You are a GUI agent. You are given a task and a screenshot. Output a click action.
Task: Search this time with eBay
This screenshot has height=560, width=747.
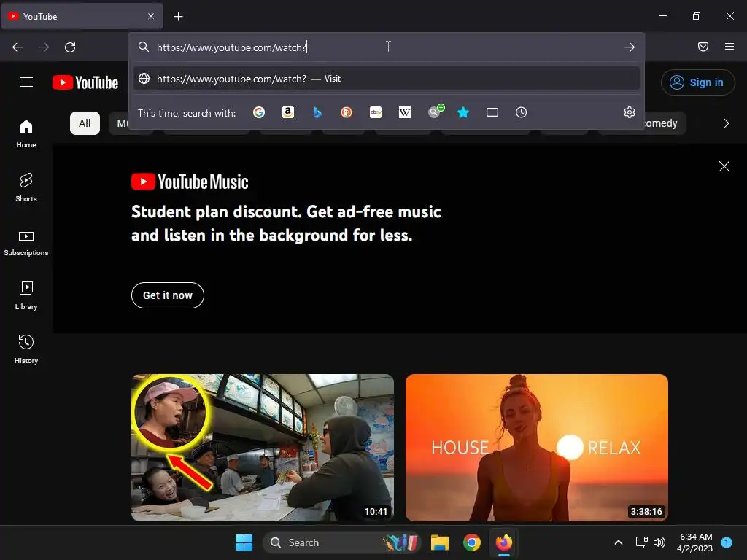[x=376, y=112]
